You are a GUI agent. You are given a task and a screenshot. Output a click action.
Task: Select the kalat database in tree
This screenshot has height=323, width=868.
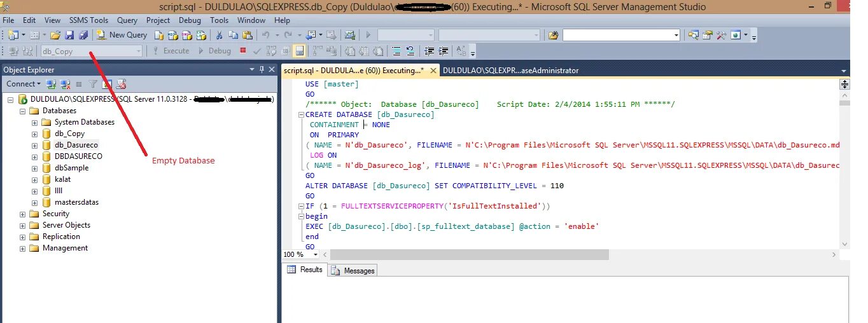tap(62, 179)
